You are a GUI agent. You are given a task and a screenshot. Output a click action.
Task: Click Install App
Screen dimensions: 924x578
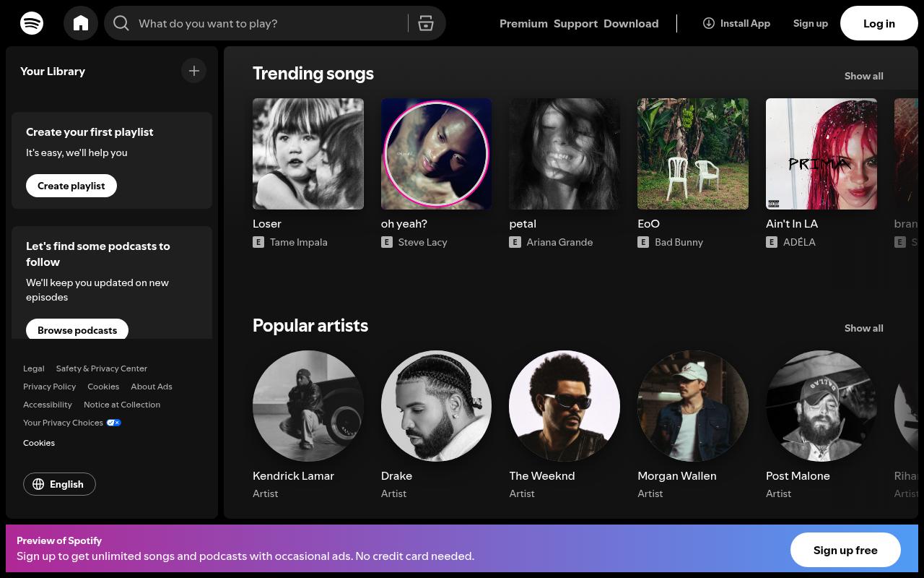tap(736, 23)
